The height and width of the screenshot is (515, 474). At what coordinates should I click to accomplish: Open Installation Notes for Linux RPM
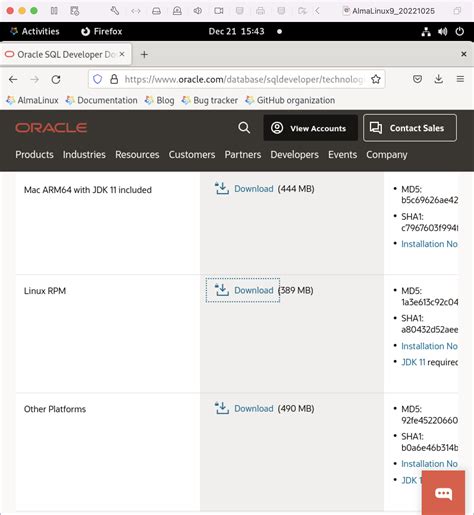coord(429,346)
